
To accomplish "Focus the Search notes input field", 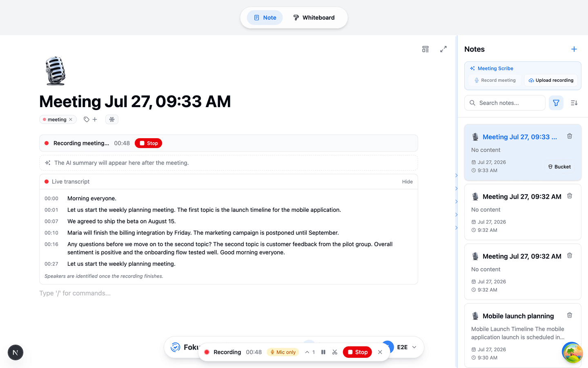I will coord(505,103).
